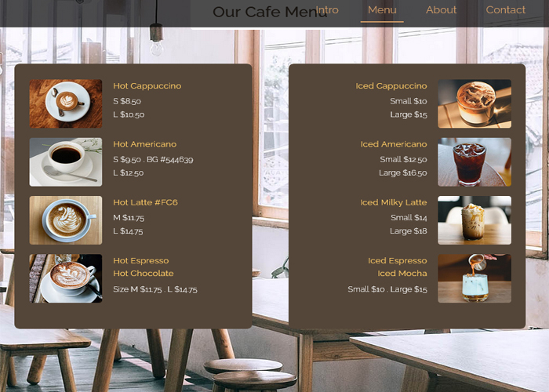Click the Iced Americano Large $16.50 price
Image resolution: width=549 pixels, height=392 pixels.
403,173
